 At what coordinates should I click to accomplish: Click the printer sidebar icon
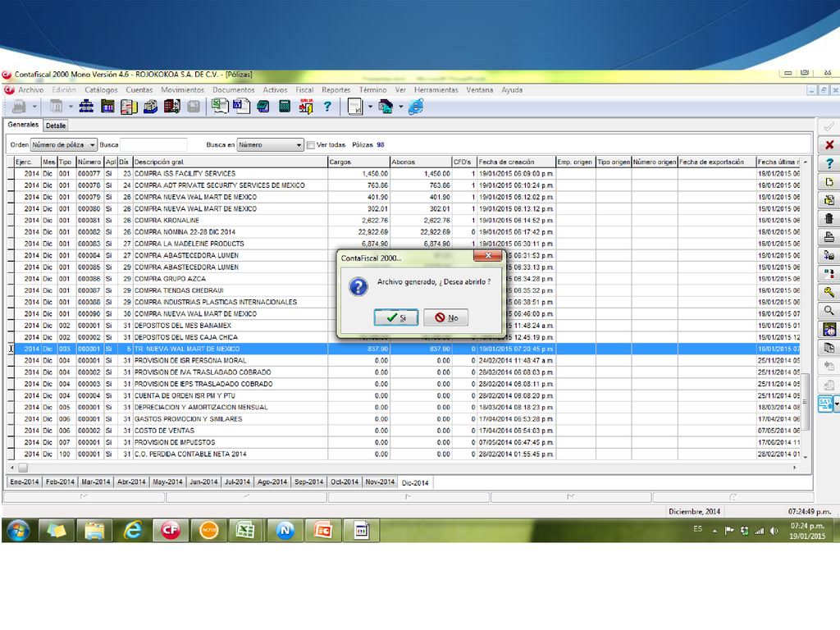829,237
